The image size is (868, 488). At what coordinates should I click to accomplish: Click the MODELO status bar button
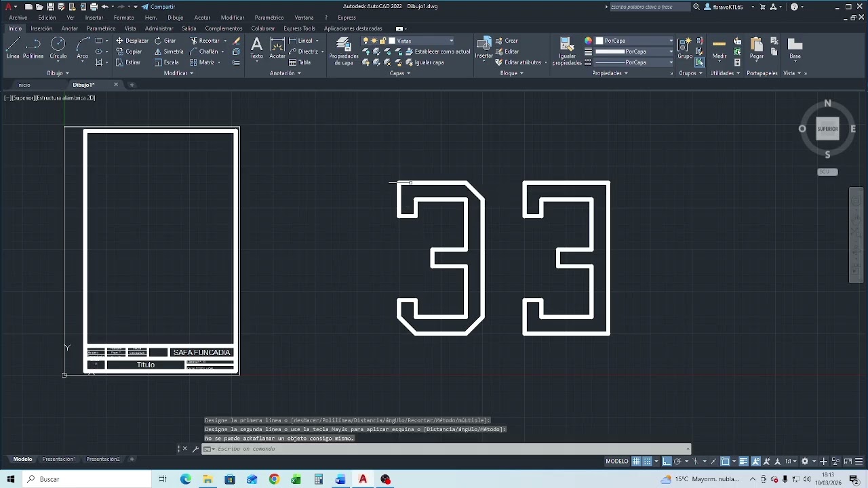click(x=616, y=462)
